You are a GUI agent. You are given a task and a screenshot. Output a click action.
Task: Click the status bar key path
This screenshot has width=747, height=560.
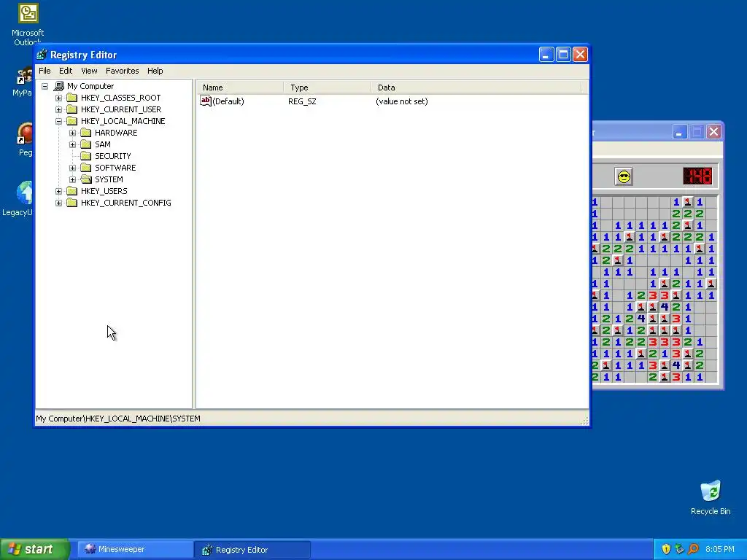(x=118, y=419)
